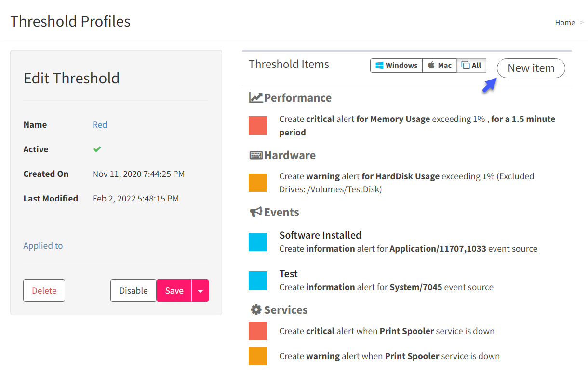The height and width of the screenshot is (389, 588).
Task: Click the Application/11707,1033 event source description
Action: [408, 249]
